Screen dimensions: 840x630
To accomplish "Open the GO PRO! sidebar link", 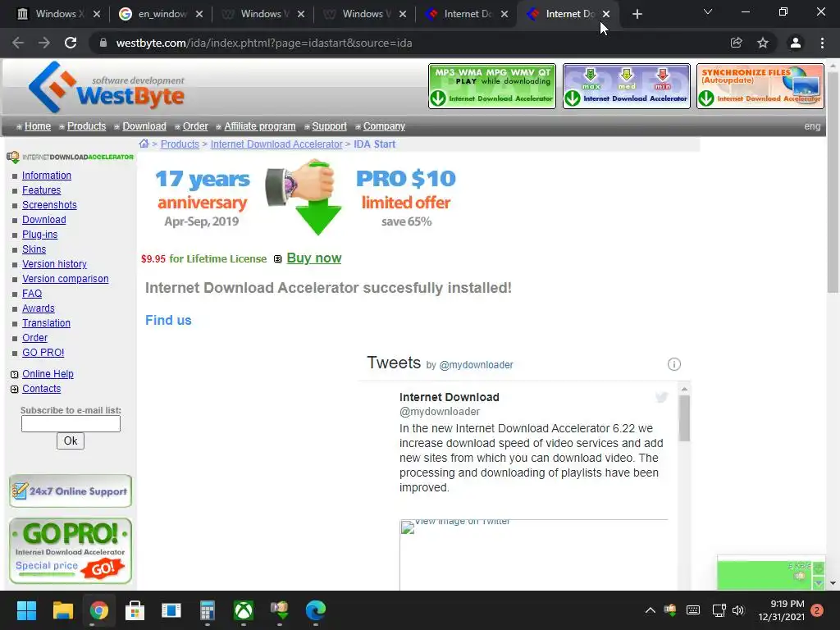I will coord(43,353).
